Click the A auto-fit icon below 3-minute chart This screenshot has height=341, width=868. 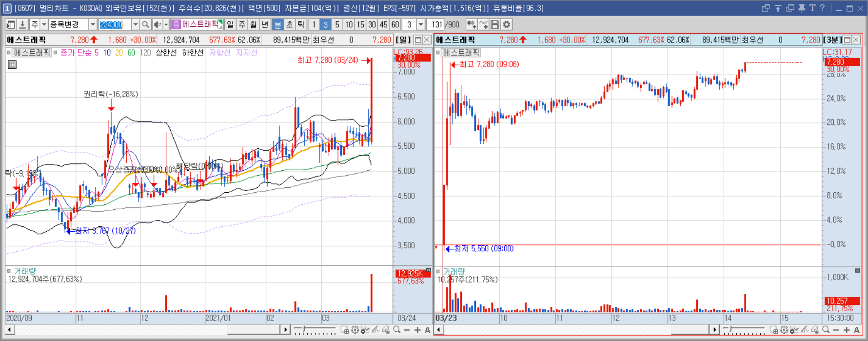pyautogui.click(x=857, y=330)
